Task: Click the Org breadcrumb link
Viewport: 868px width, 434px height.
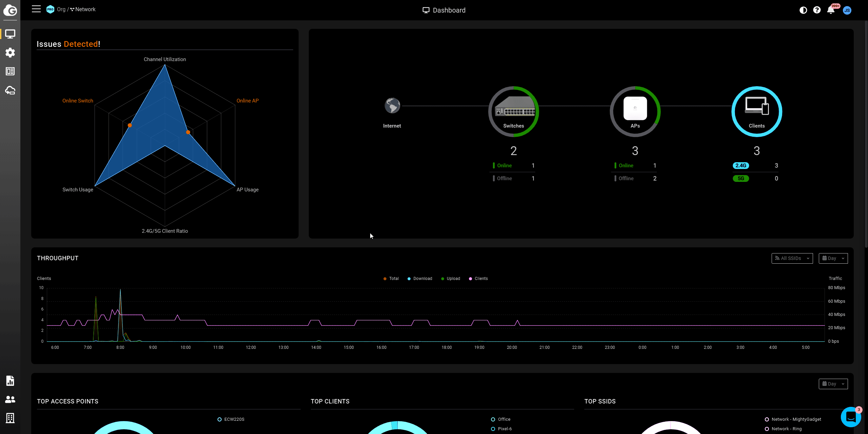Action: (x=61, y=10)
